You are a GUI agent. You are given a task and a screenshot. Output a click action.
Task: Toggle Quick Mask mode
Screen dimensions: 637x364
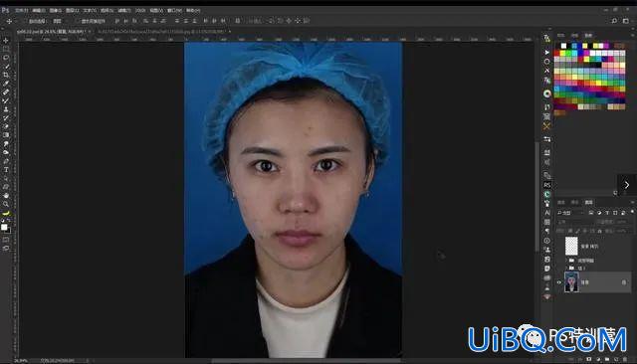tap(6, 240)
